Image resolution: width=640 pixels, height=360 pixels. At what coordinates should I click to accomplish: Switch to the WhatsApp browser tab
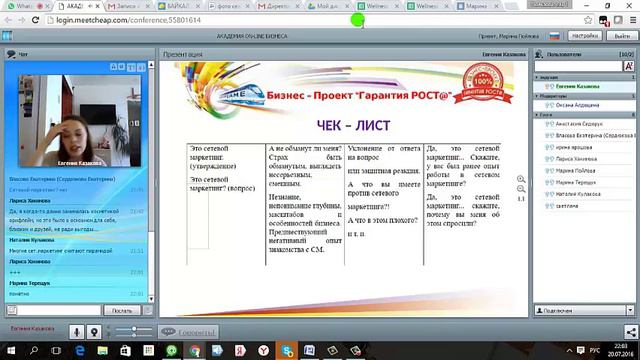point(27,6)
